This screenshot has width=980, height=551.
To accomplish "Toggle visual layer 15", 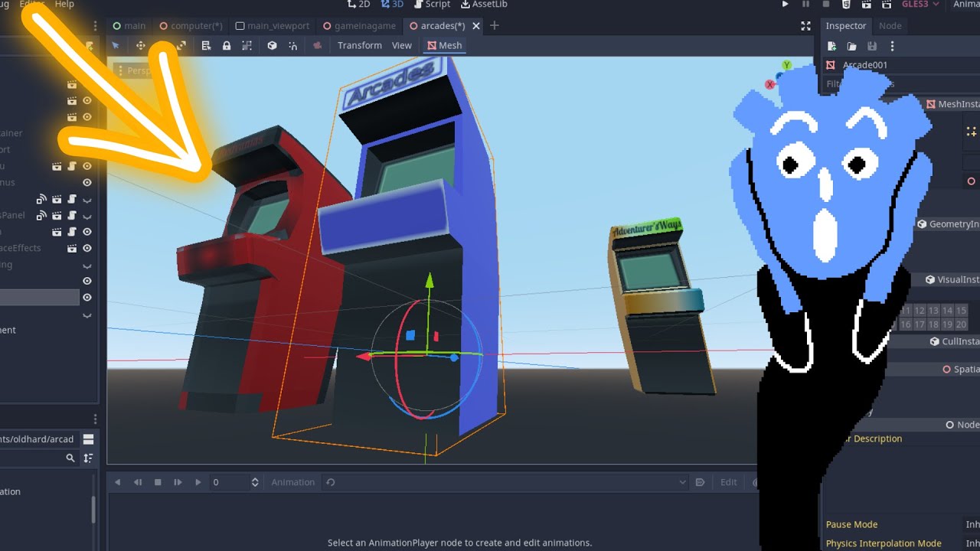I will coord(961,311).
